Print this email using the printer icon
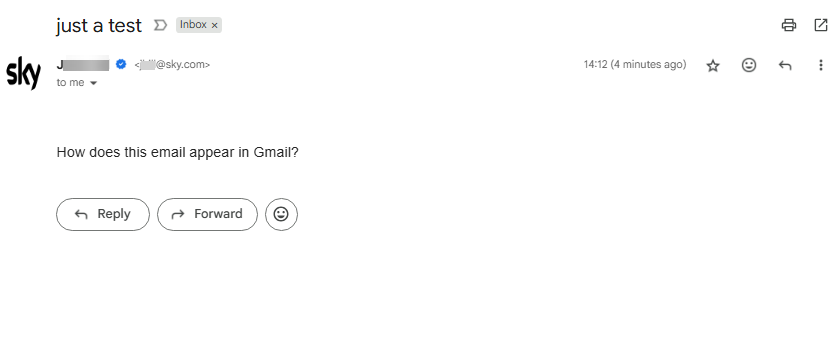This screenshot has height=364, width=839. point(789,25)
